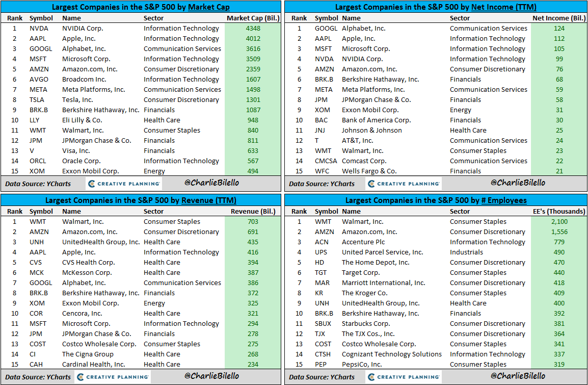Click the green Walmart employees cell 2,100
This screenshot has height=385, width=588.
click(558, 222)
